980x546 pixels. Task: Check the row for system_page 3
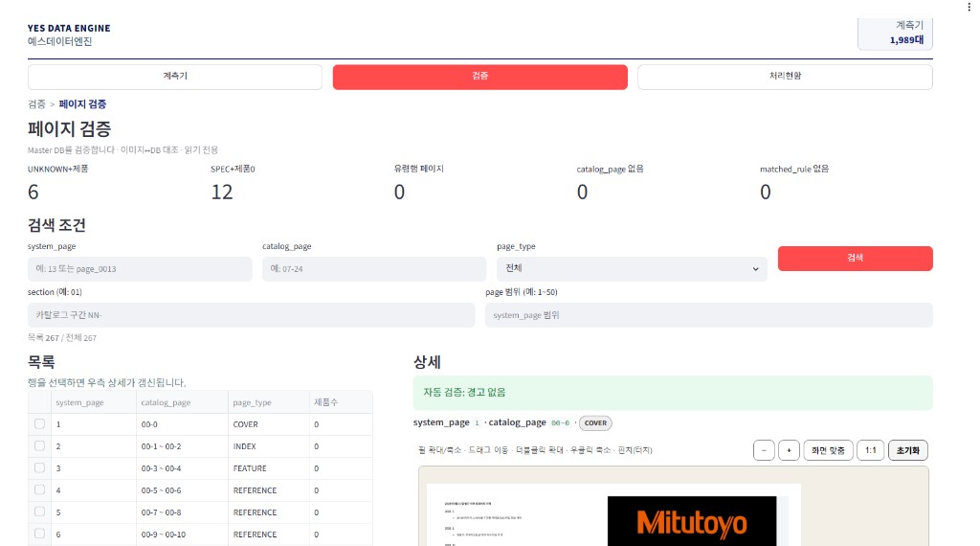coord(39,467)
